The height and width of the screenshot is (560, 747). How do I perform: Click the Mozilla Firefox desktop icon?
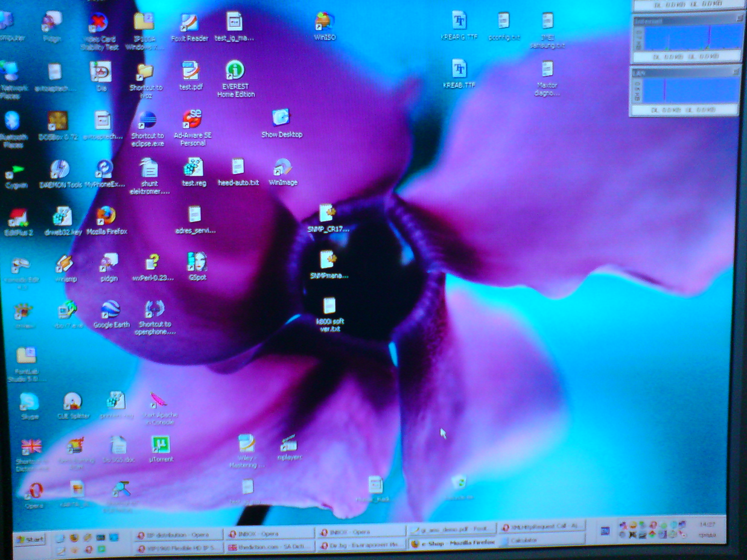pyautogui.click(x=106, y=216)
